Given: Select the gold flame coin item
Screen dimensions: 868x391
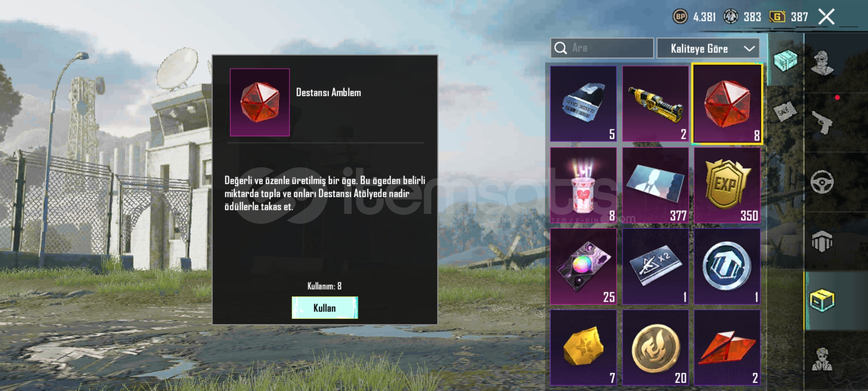Looking at the screenshot, I should [655, 348].
